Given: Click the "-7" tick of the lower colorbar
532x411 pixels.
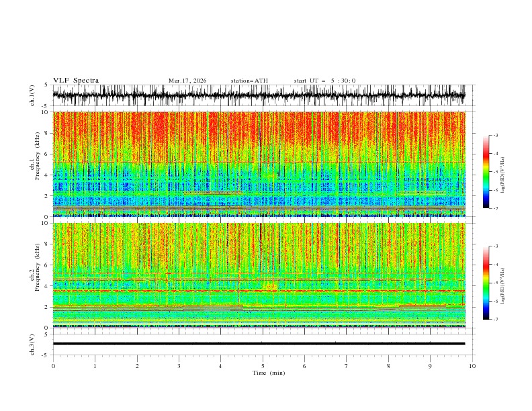Looking at the screenshot, I should (495, 319).
